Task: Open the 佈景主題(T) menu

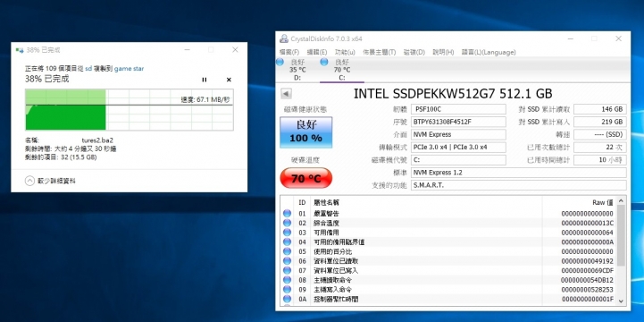Action: (x=379, y=52)
